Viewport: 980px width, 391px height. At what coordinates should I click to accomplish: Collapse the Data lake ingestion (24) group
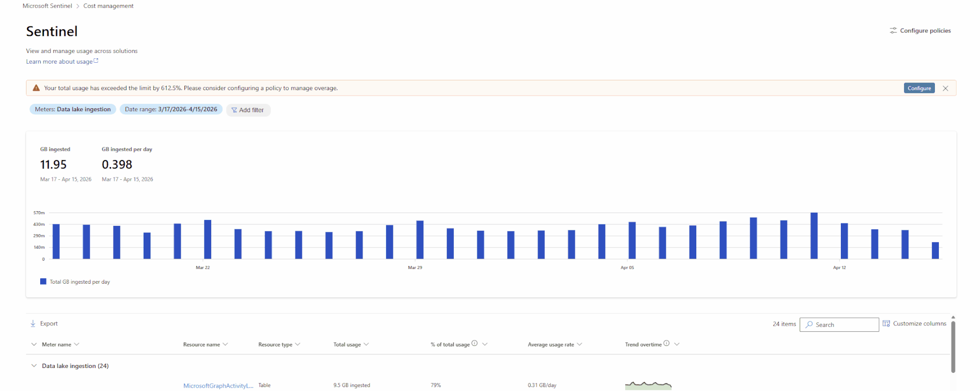pyautogui.click(x=34, y=366)
